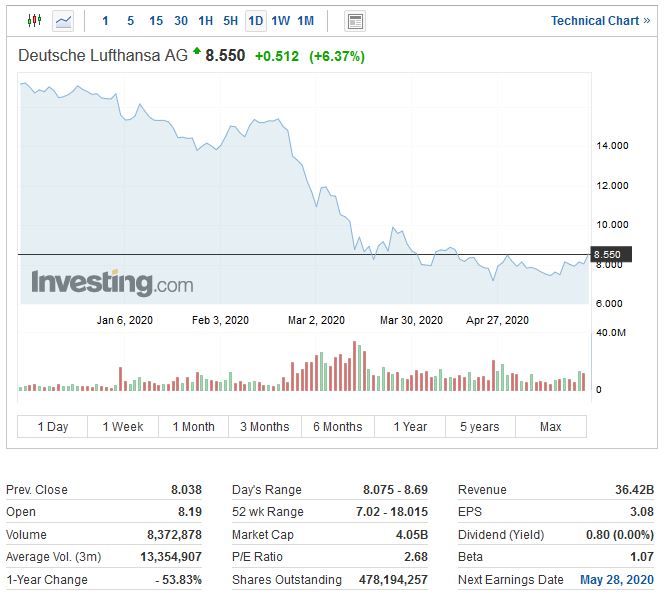Click the 40.0M volume axis label
Screen dimensions: 666x601
tap(611, 333)
